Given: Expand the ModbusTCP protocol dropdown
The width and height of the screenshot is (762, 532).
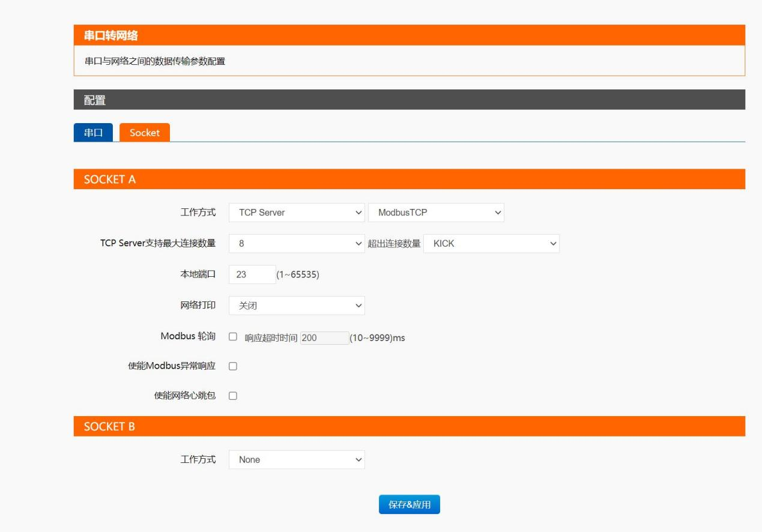Looking at the screenshot, I should (436, 213).
